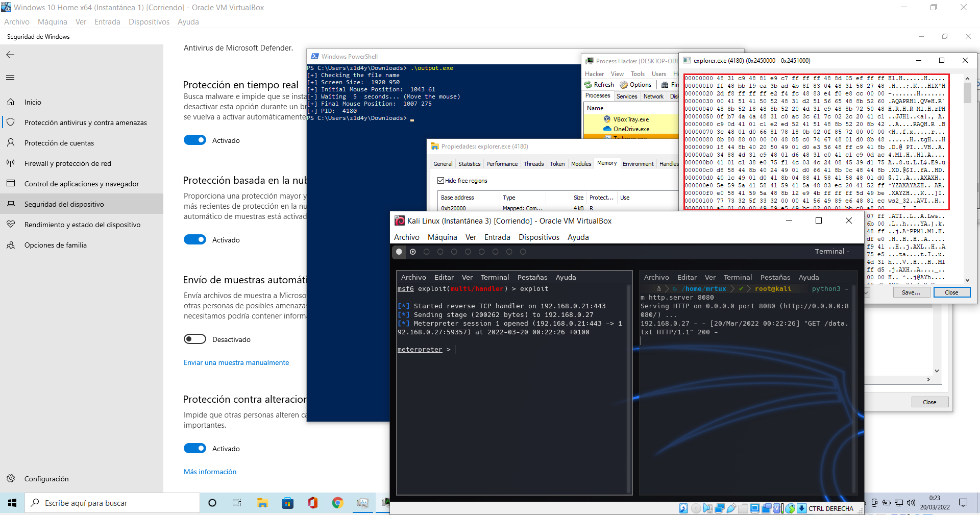Viewport: 980px width, 515px height.
Task: Open the Threads tab in explorer.exe properties
Action: coord(534,164)
